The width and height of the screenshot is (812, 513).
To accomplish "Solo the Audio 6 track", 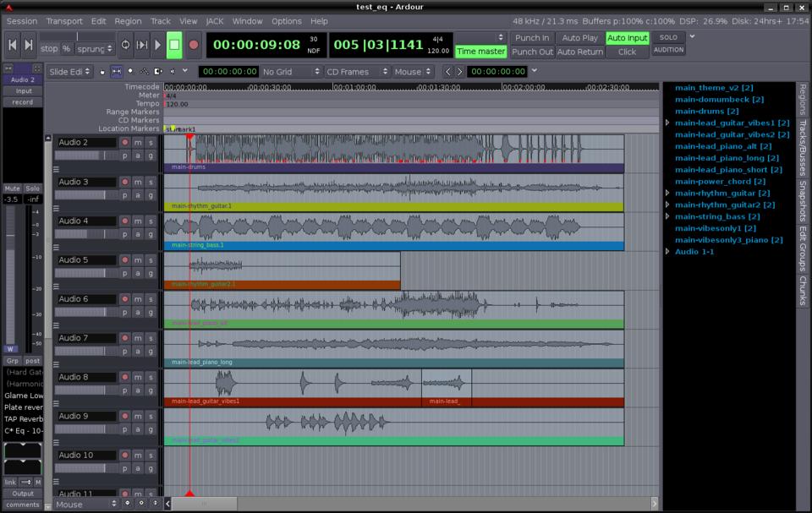I will [151, 299].
